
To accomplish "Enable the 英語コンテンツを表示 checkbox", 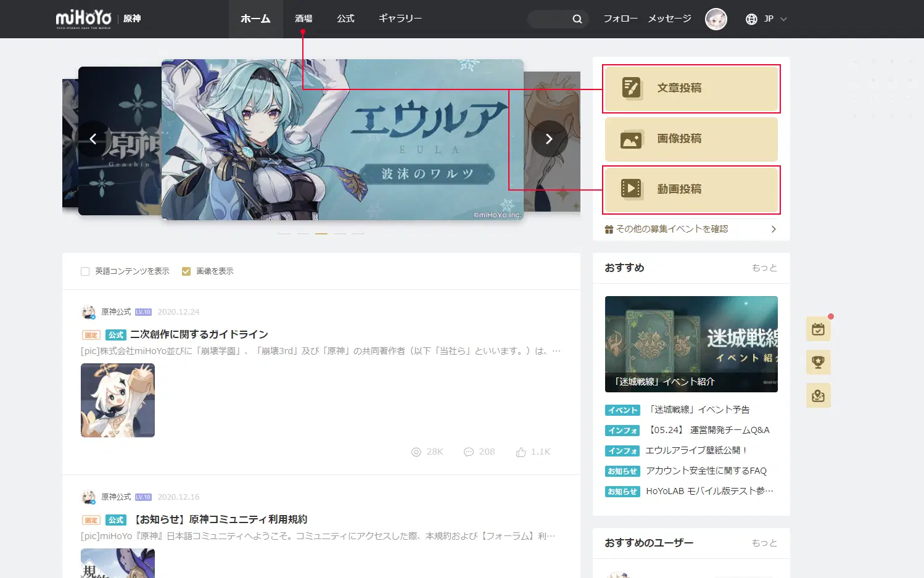I will [85, 271].
